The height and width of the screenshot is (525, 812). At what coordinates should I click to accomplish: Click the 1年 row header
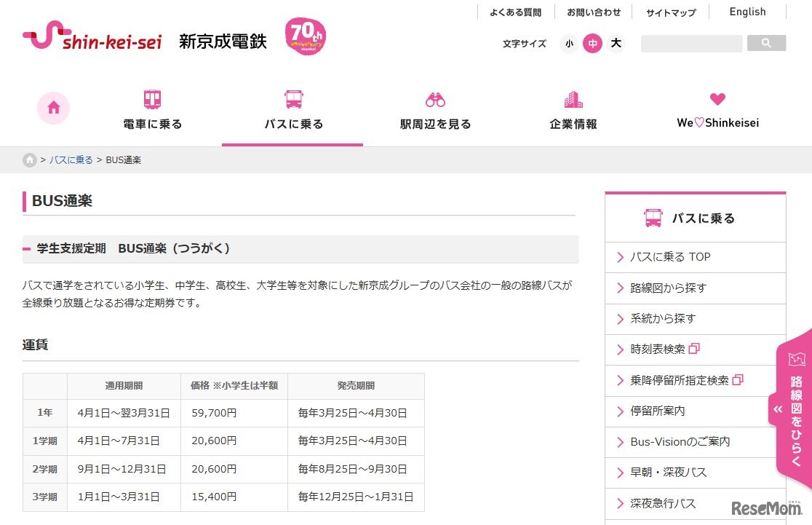pyautogui.click(x=45, y=413)
